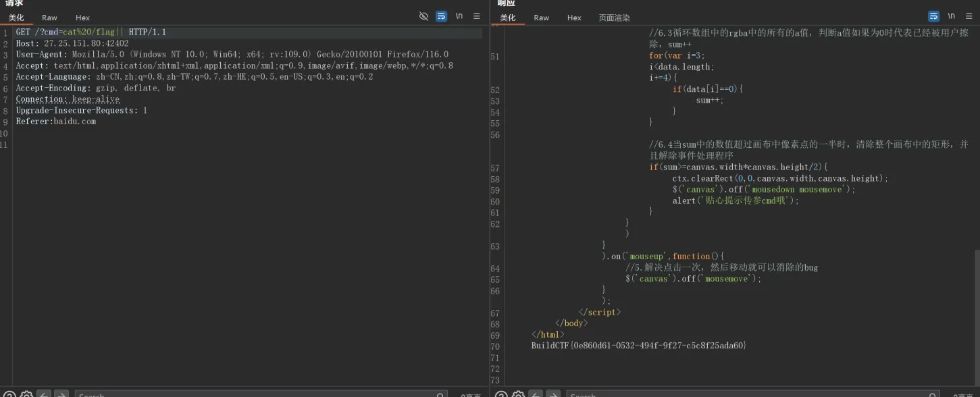Toggle word wrap icon in request panel
This screenshot has height=397, width=980.
[442, 16]
